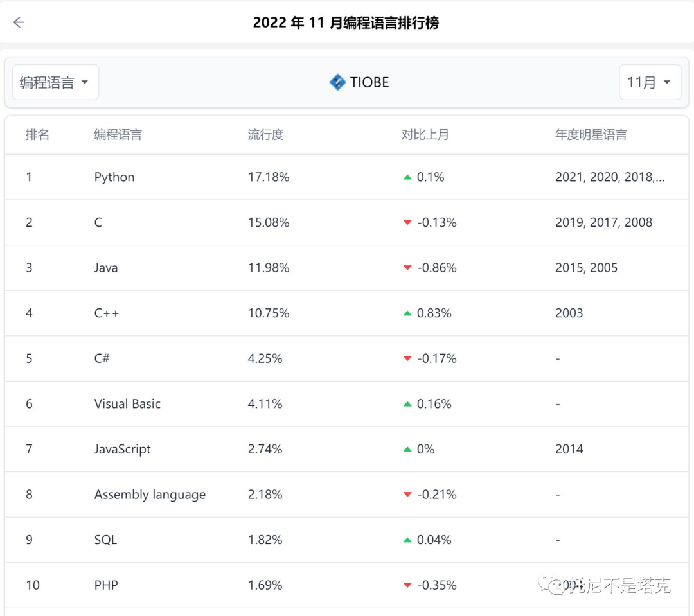The height and width of the screenshot is (616, 694).
Task: Click the 4.11% popularity value
Action: pos(265,403)
